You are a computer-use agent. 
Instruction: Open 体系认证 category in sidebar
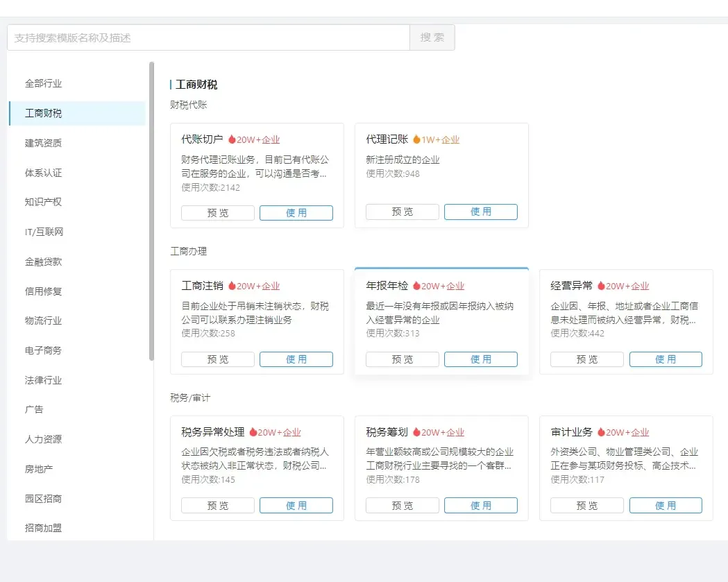43,173
